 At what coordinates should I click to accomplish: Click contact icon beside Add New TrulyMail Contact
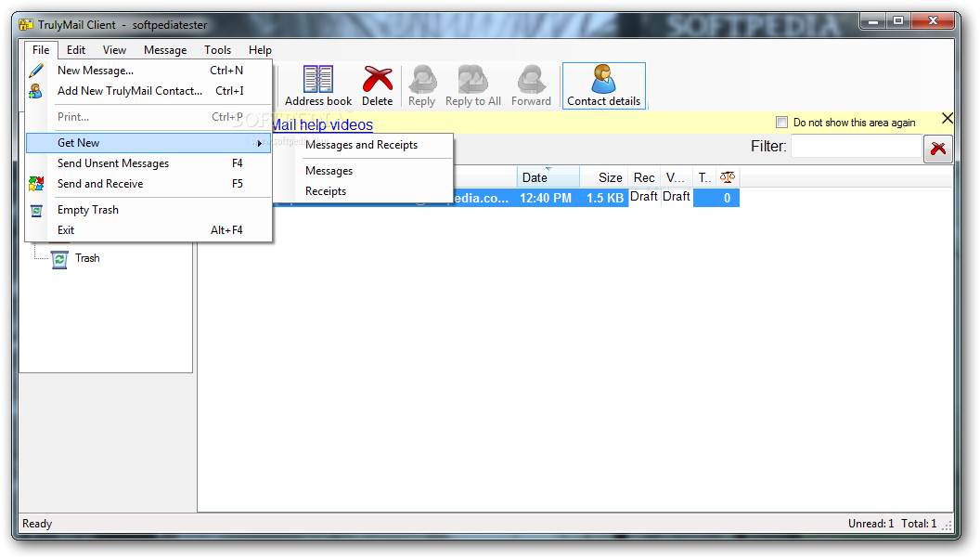coord(36,91)
